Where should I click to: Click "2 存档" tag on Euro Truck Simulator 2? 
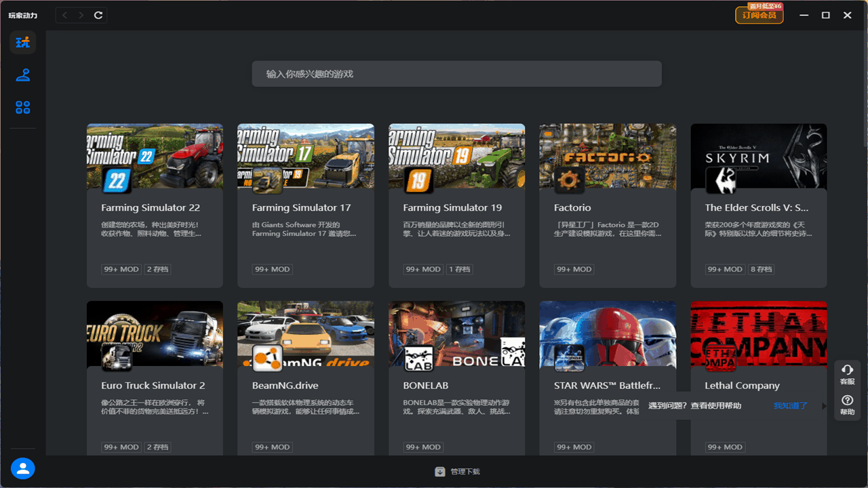pos(157,447)
